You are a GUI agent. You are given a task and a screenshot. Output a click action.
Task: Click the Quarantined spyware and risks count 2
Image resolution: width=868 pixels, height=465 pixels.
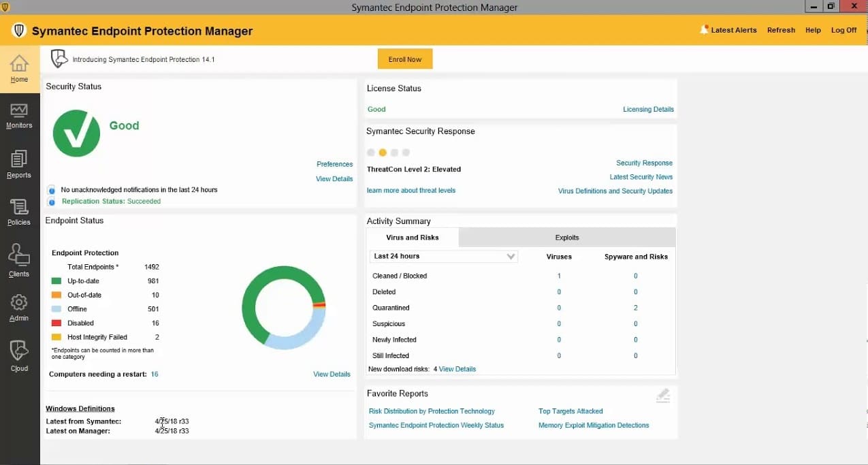tap(636, 308)
